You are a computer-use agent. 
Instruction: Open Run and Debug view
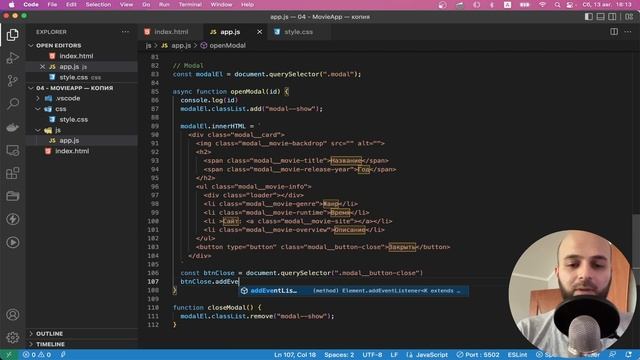click(13, 58)
